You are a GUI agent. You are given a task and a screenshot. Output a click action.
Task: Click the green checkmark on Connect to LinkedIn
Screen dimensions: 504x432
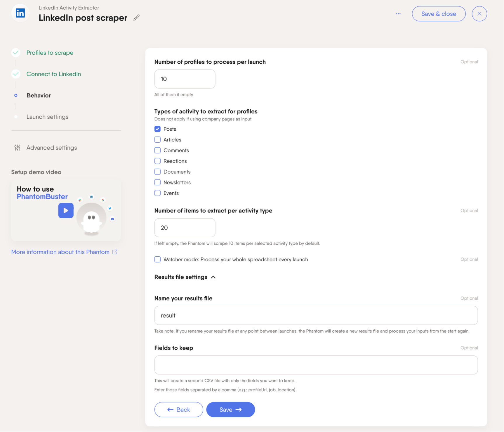pos(16,74)
